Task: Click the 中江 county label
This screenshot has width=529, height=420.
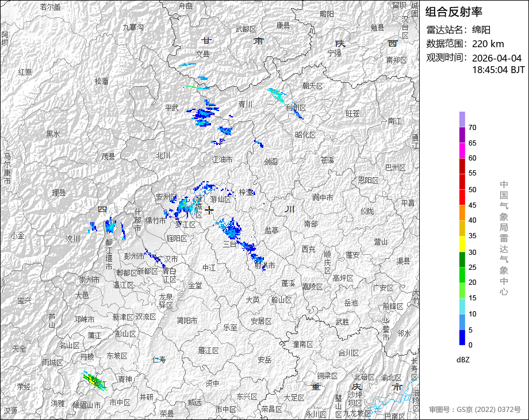Action: pos(209,268)
